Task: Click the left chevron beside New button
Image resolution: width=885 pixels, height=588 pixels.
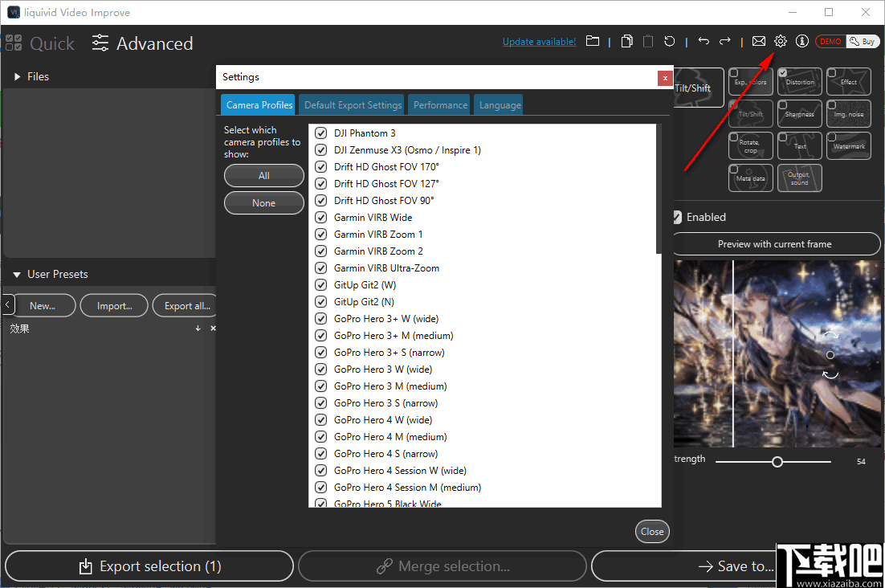Action: point(6,305)
